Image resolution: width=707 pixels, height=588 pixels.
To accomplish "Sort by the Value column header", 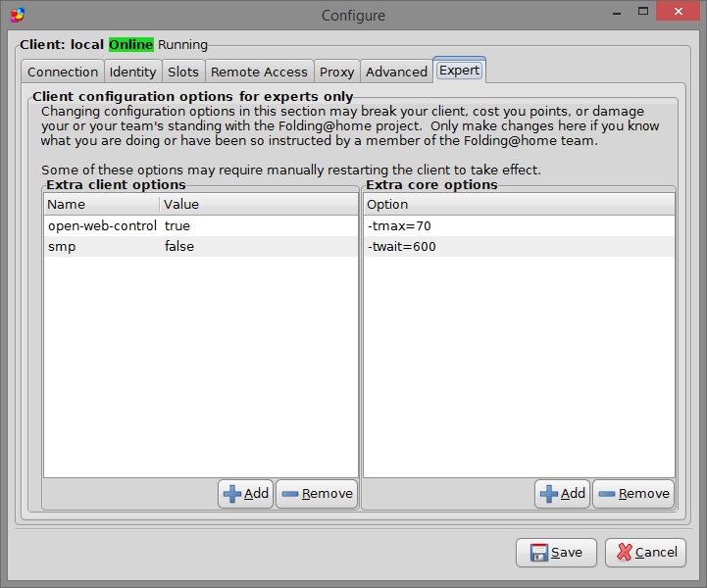I will point(259,204).
